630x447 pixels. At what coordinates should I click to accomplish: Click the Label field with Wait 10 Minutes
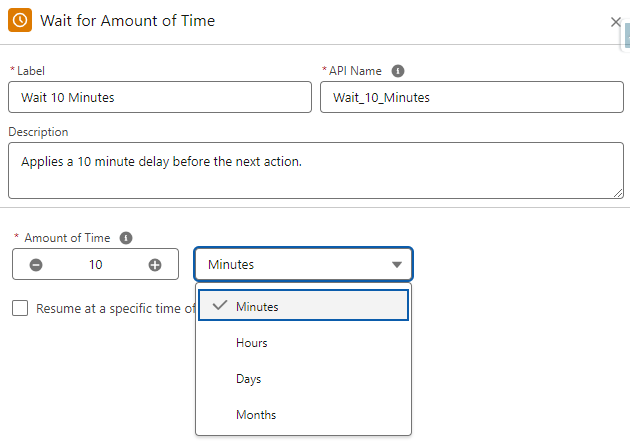click(160, 97)
